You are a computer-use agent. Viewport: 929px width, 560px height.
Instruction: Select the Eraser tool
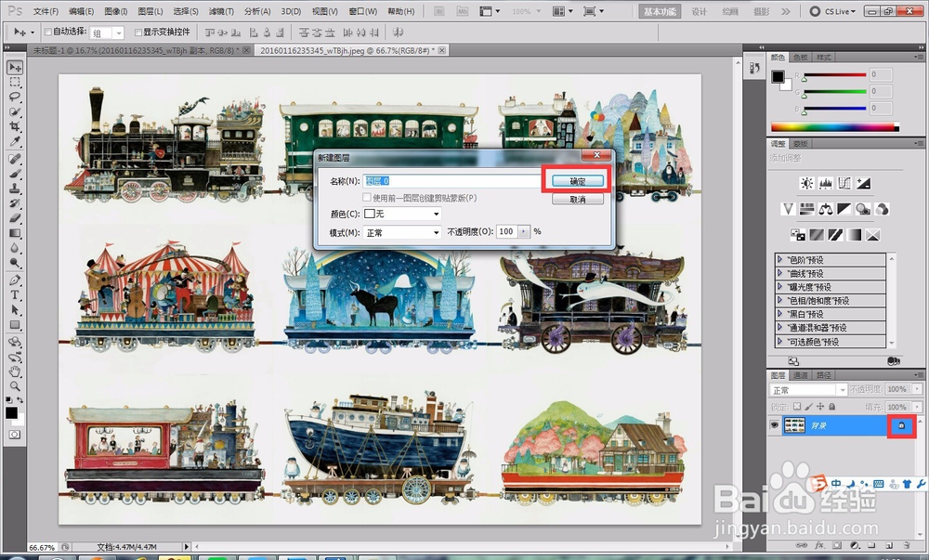tap(15, 218)
